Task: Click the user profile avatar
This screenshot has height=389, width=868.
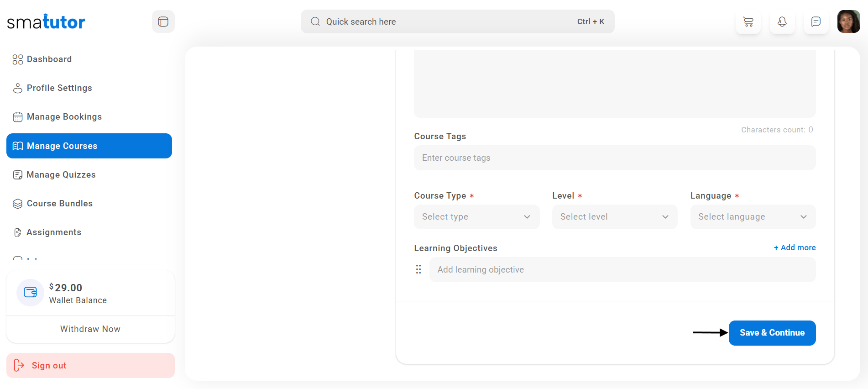Action: 848,22
